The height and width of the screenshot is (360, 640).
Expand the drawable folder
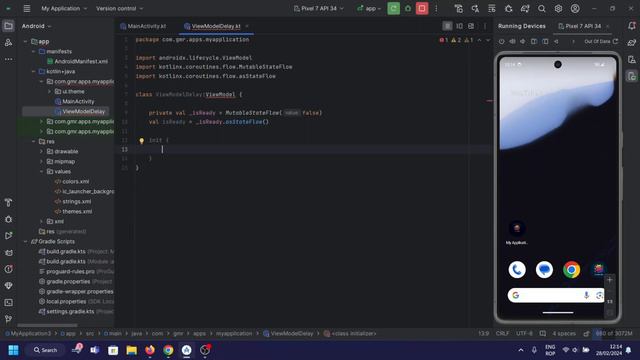click(x=41, y=151)
